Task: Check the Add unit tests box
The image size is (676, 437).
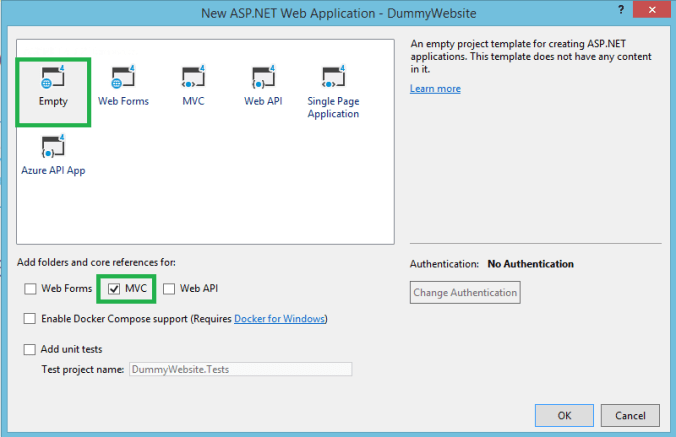Action: click(x=29, y=349)
